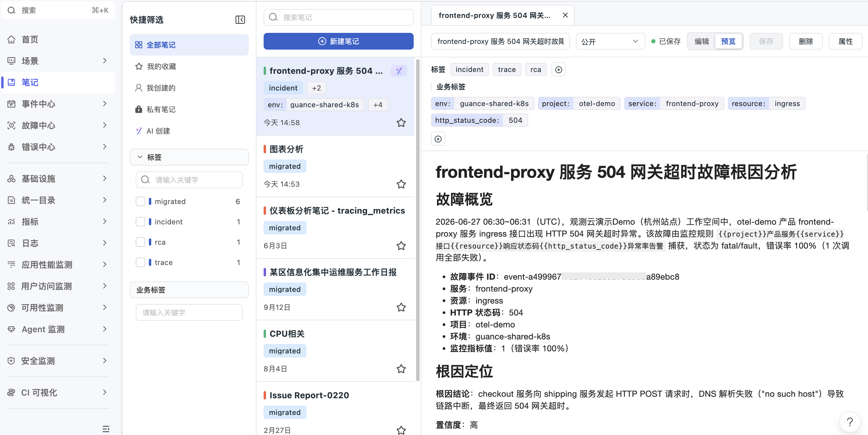Screen dimensions: 868x435
Task: Open the 公开 visibility dropdown
Action: [610, 42]
